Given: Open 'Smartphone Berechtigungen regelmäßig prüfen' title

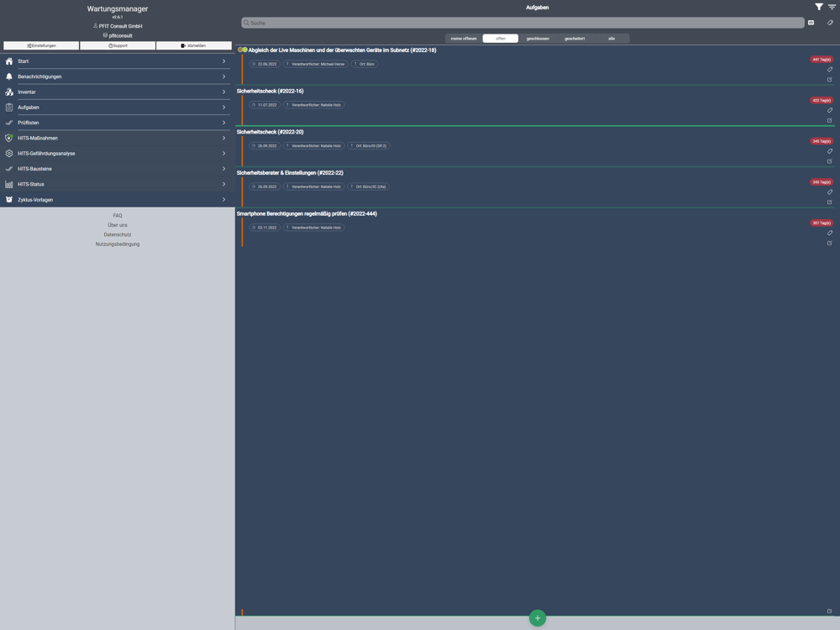Looking at the screenshot, I should tap(307, 213).
